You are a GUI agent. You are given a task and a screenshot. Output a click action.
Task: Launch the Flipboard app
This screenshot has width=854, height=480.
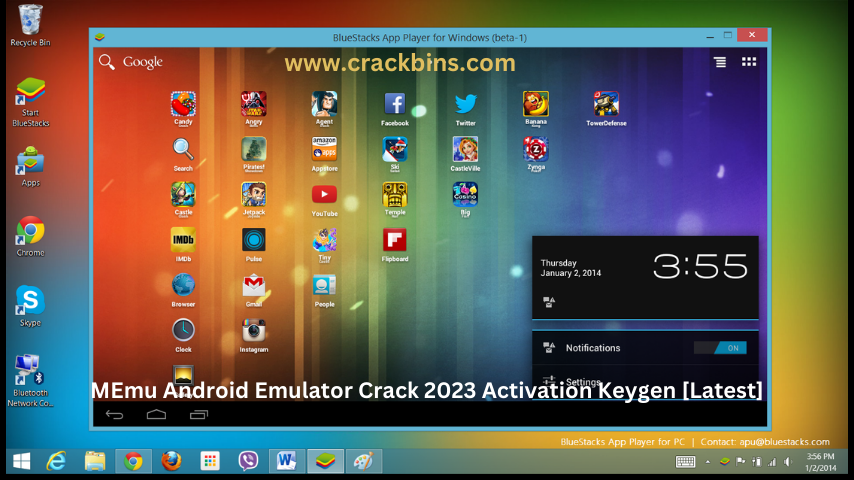coord(395,240)
